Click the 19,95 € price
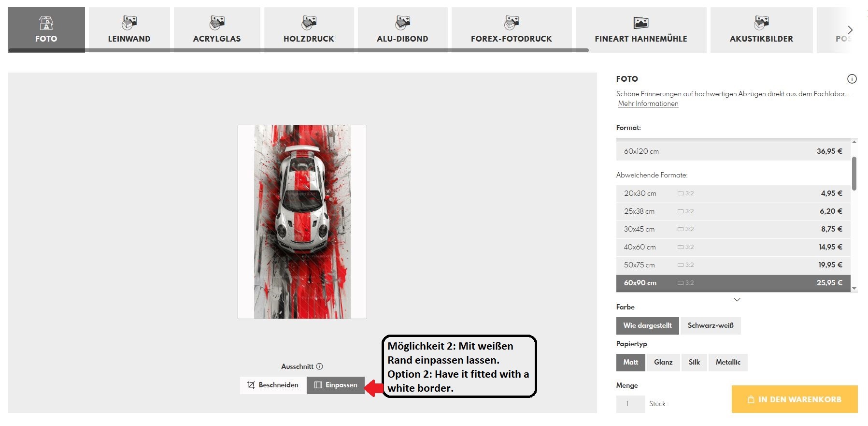Viewport: 868px width, 426px height. pos(830,265)
